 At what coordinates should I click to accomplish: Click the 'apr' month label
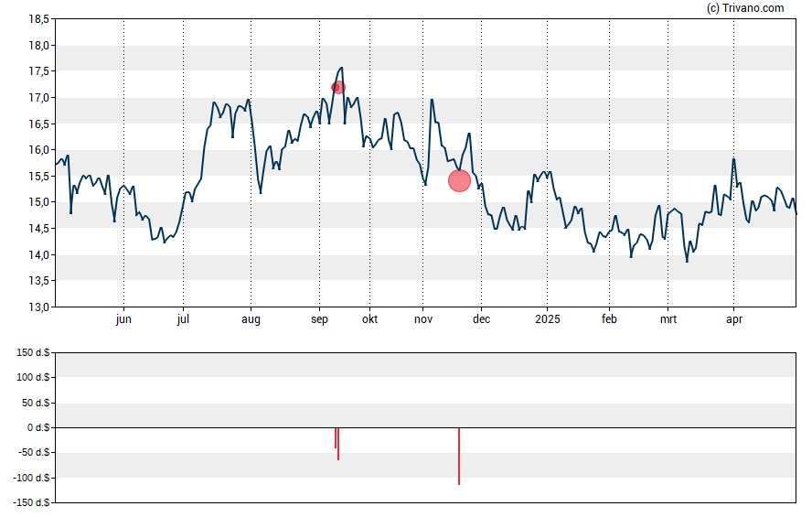coord(733,319)
